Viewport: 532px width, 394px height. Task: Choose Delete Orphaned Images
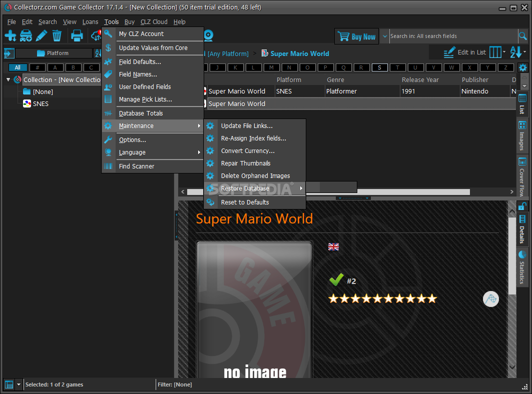coord(255,176)
